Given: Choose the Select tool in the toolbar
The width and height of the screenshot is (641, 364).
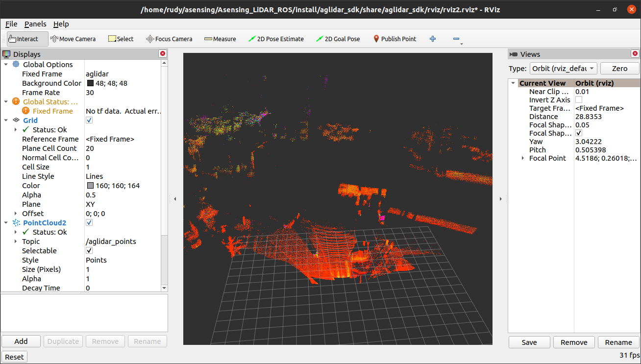Looking at the screenshot, I should tap(120, 39).
